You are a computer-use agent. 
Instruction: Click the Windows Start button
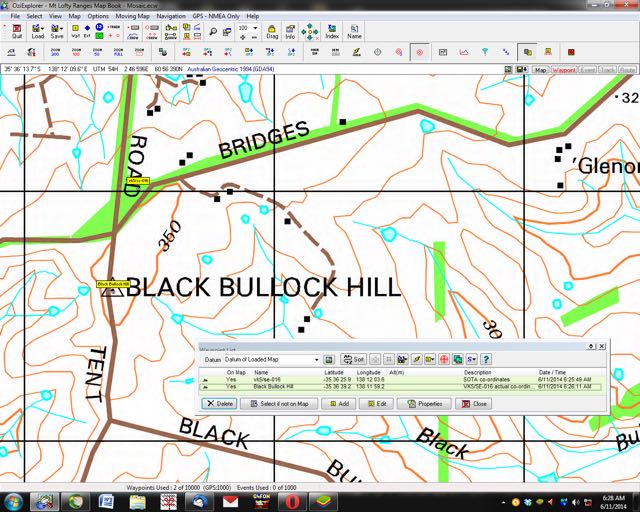[14, 499]
